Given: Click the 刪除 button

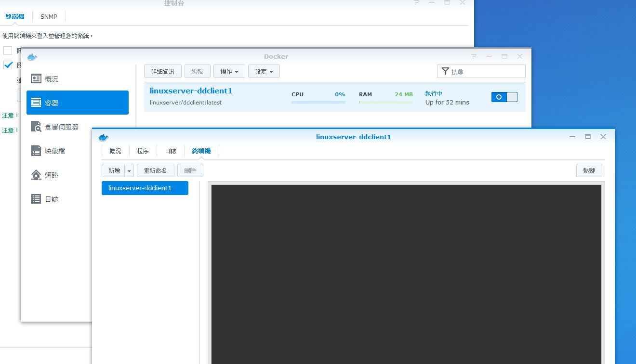Looking at the screenshot, I should [x=190, y=171].
